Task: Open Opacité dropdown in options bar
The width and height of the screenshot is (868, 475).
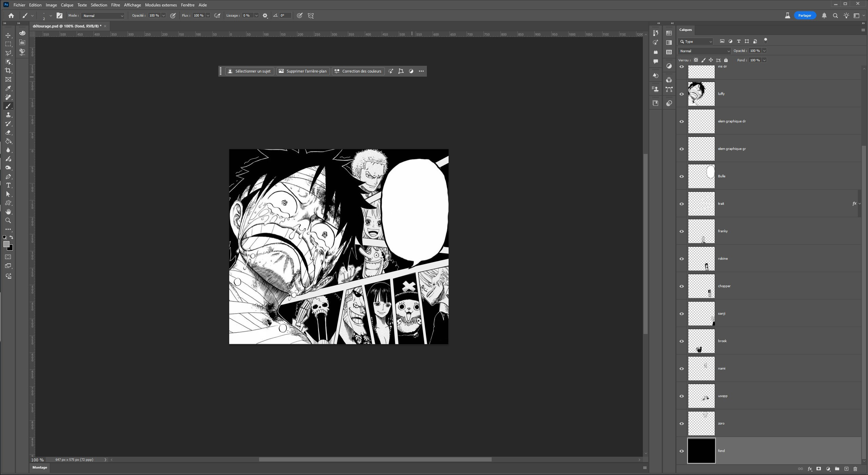Action: coord(163,16)
